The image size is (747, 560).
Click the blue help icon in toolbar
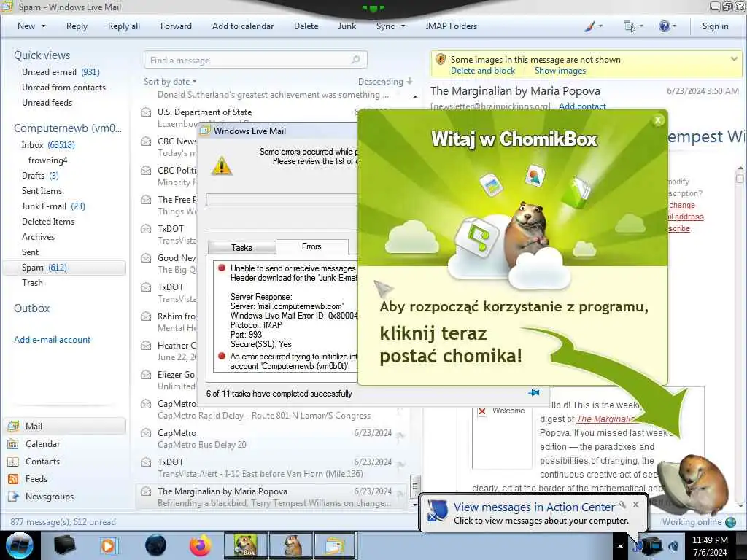click(x=664, y=26)
